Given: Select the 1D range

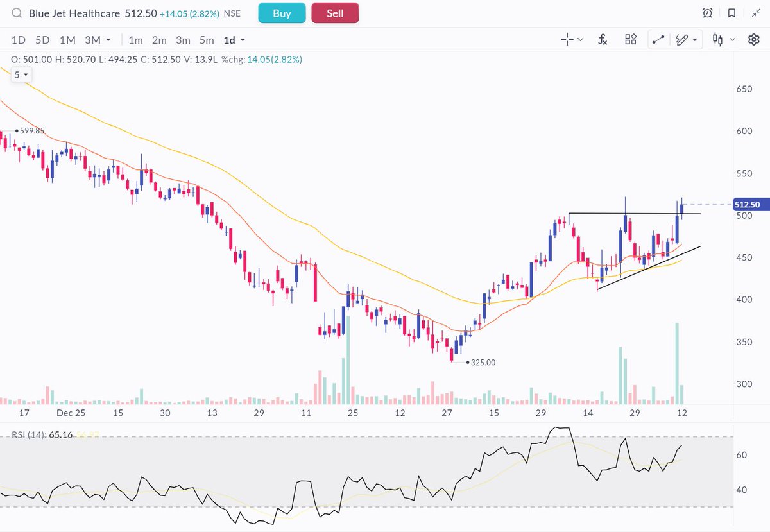Looking at the screenshot, I should pos(19,40).
